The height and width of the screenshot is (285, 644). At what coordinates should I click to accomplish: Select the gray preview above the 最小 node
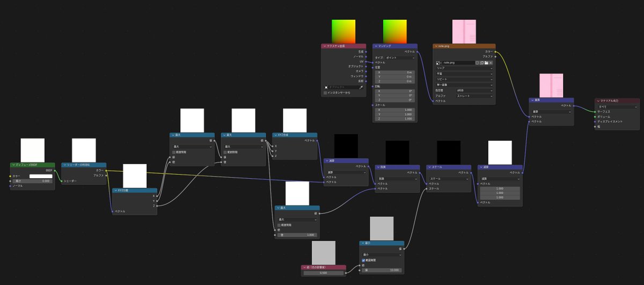click(382, 229)
